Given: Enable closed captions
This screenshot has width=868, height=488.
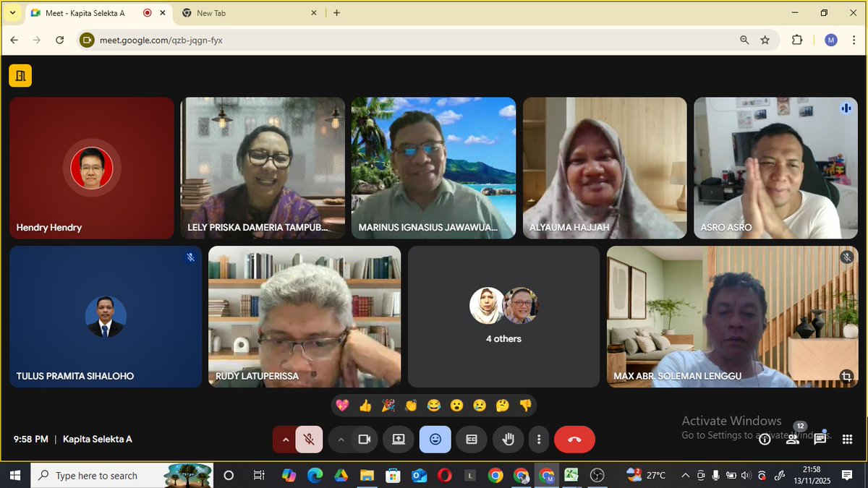Looking at the screenshot, I should 471,439.
